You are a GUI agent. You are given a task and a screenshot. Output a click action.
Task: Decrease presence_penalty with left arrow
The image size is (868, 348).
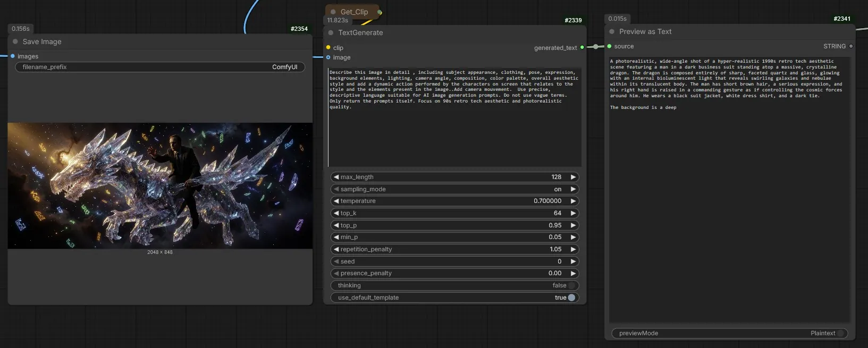pyautogui.click(x=336, y=273)
